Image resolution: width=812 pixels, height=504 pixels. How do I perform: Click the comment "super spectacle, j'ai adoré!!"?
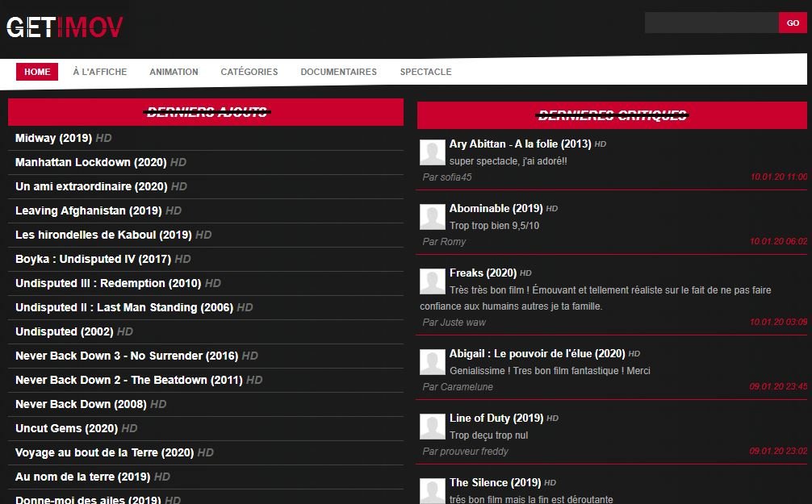point(508,161)
